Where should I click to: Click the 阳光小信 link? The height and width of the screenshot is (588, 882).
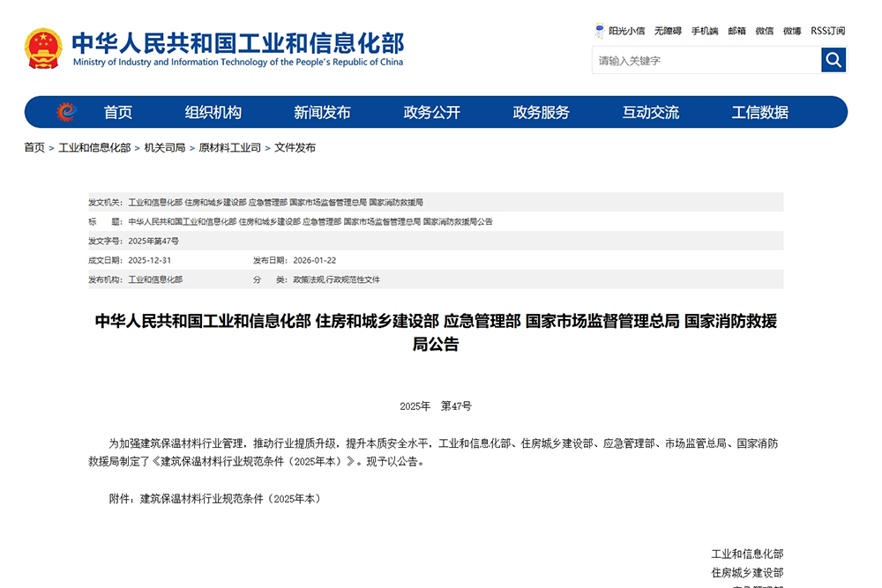(x=626, y=31)
